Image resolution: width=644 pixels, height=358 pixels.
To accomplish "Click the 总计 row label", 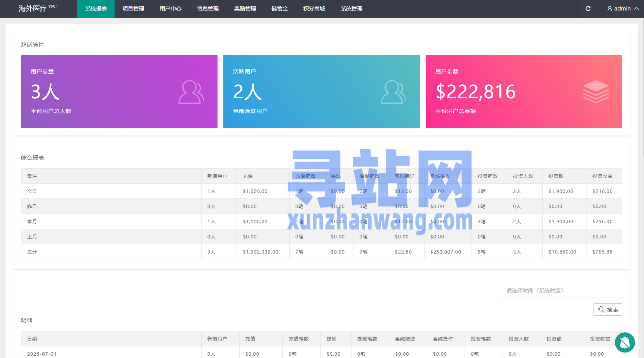I will point(32,252).
